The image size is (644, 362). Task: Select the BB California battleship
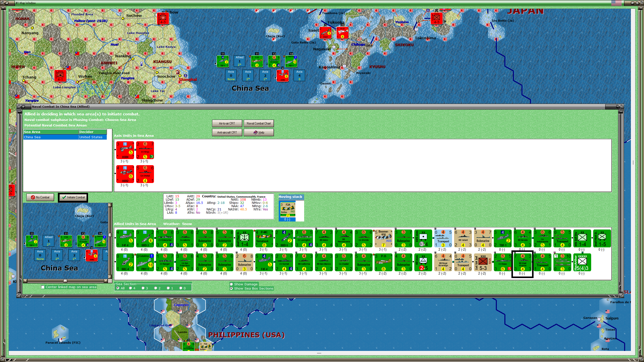coord(304,262)
